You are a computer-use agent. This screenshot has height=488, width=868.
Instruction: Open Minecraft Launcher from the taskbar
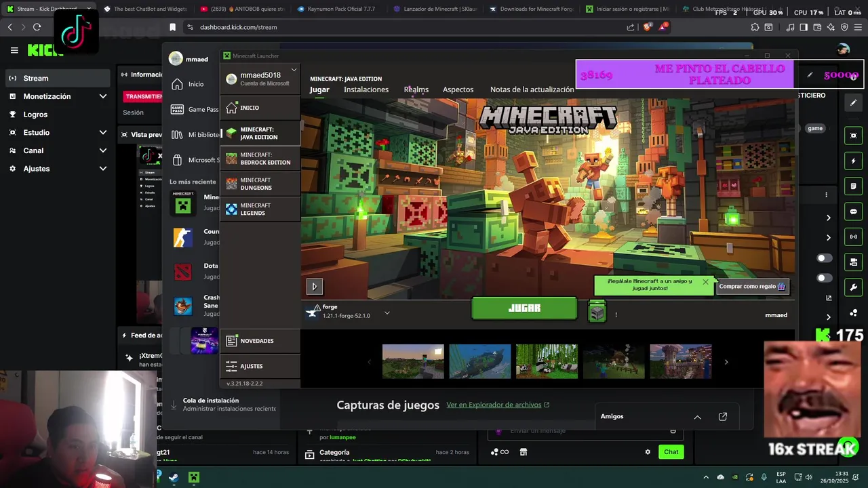[x=194, y=477]
